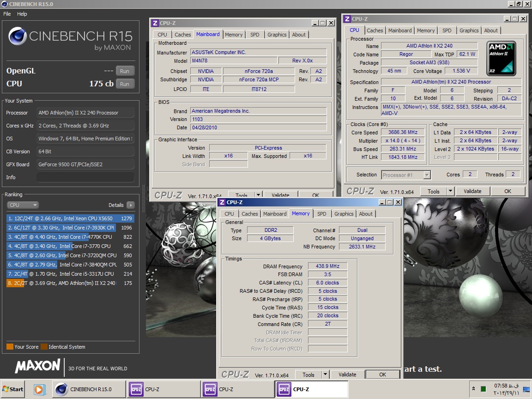Image resolution: width=532 pixels, height=399 pixels.
Task: Select Core i7-3930K ranking row
Action: click(x=70, y=228)
